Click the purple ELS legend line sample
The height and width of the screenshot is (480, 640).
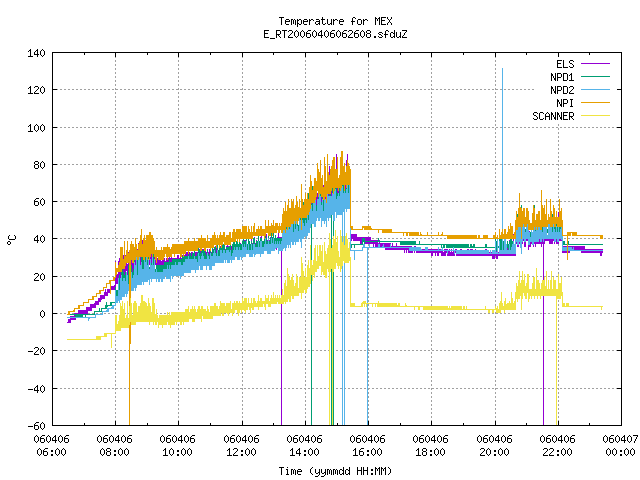click(595, 64)
